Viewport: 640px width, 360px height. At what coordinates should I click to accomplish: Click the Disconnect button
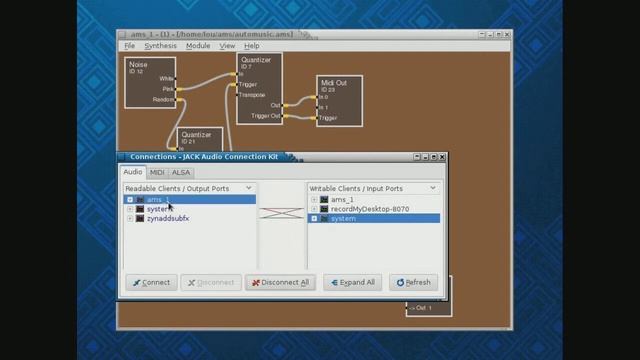(211, 282)
